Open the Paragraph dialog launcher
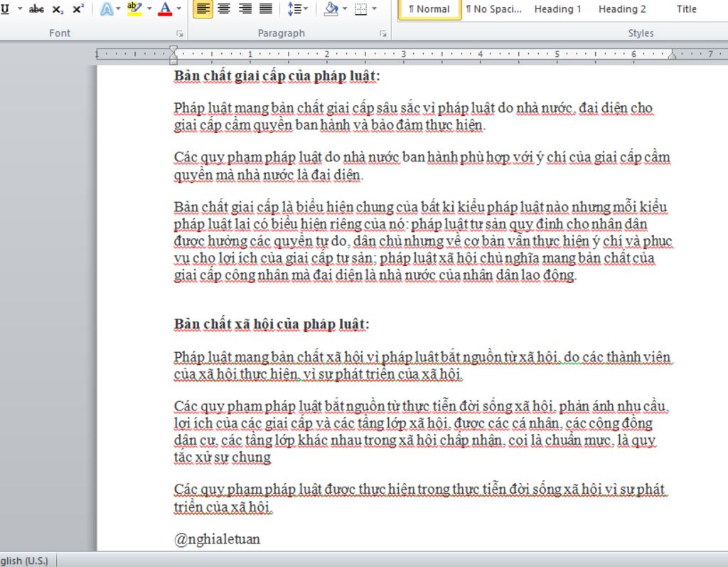728x567 pixels. point(383,33)
